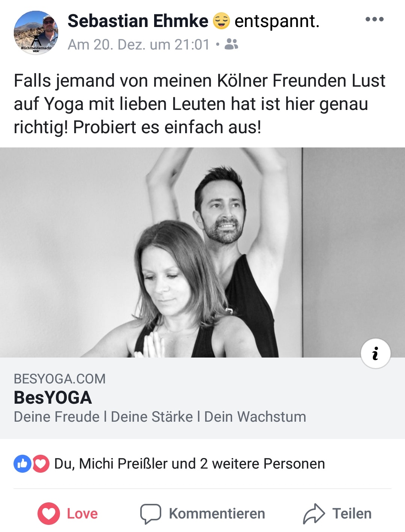The height and width of the screenshot is (532, 405).
Task: Tap the blue like reaction icon
Action: point(22,464)
